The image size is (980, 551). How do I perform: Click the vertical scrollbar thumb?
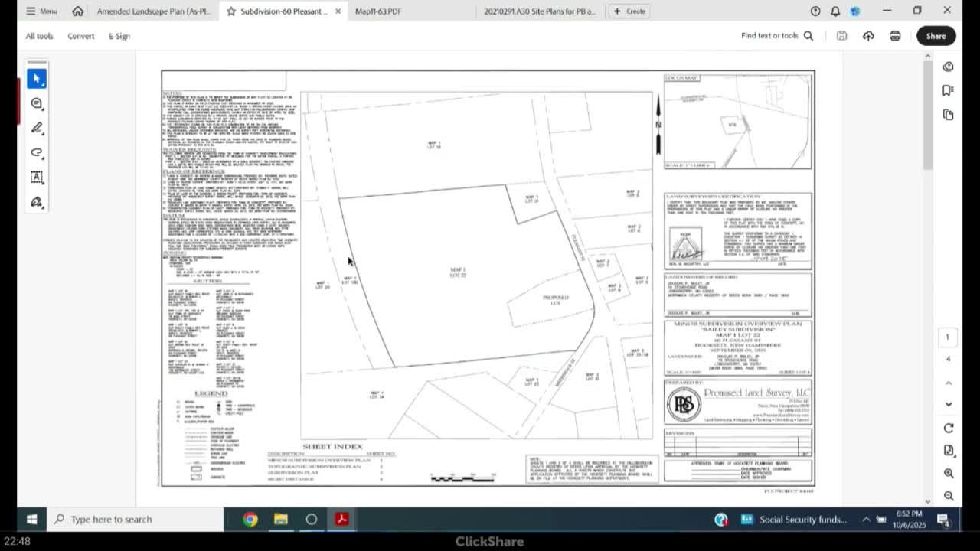point(928,115)
